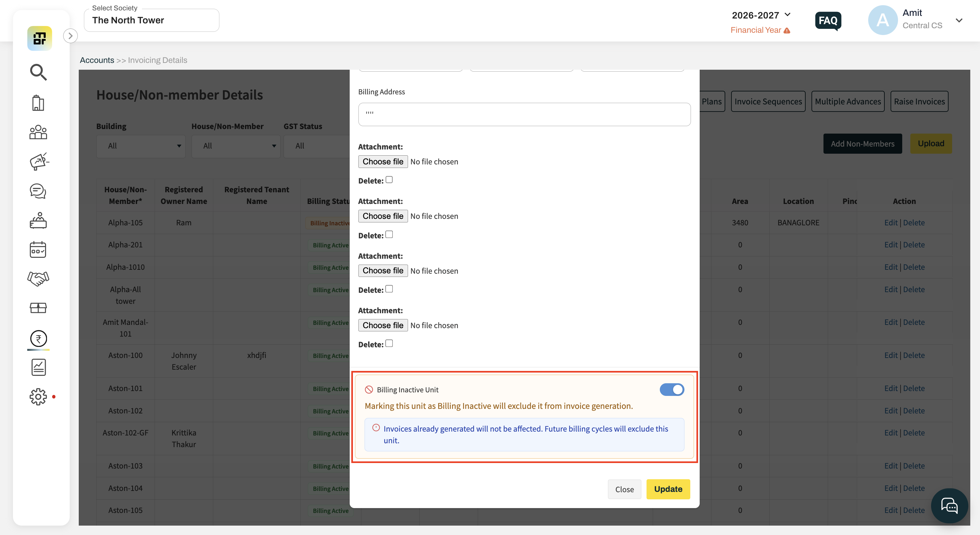Click the Alpha-105 house cell
The width and height of the screenshot is (980, 535).
125,223
